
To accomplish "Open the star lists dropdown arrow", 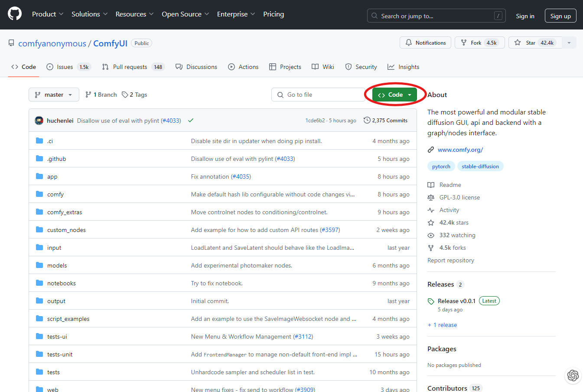I will pyautogui.click(x=569, y=42).
